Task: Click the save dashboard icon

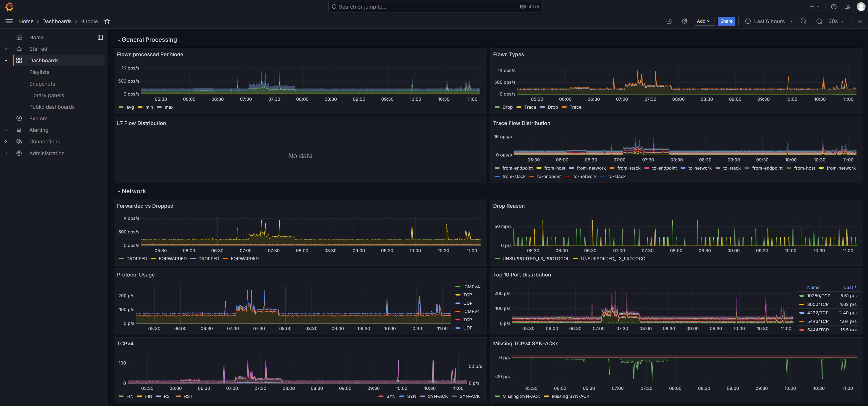Action: tap(669, 21)
